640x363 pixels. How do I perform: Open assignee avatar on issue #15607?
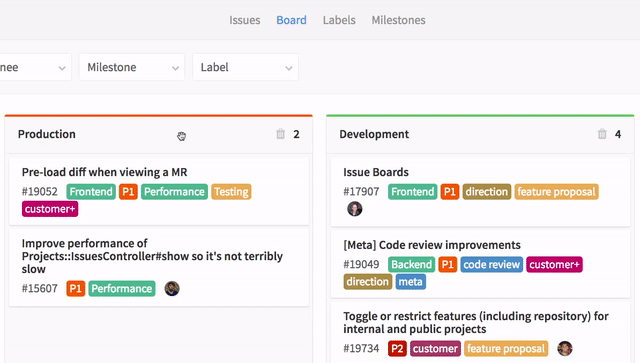172,289
